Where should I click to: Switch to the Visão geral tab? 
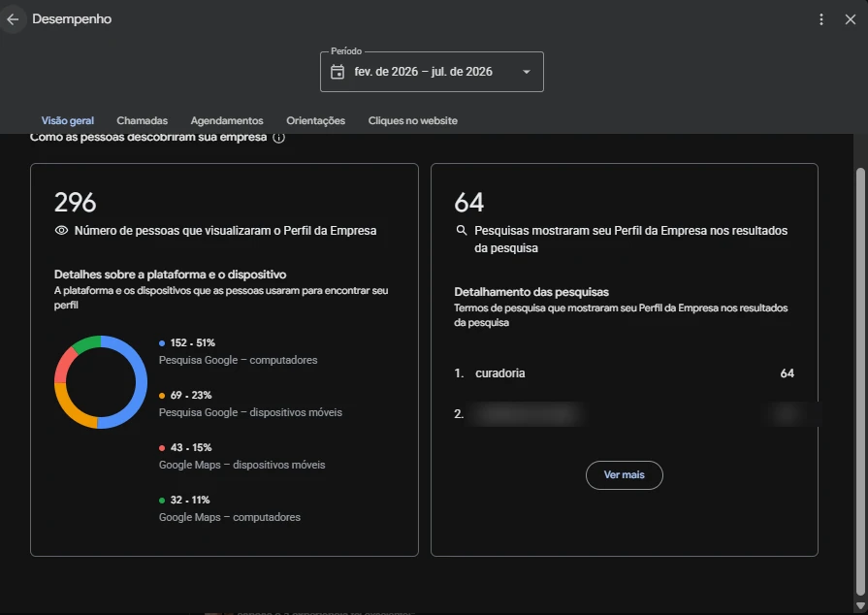68,120
